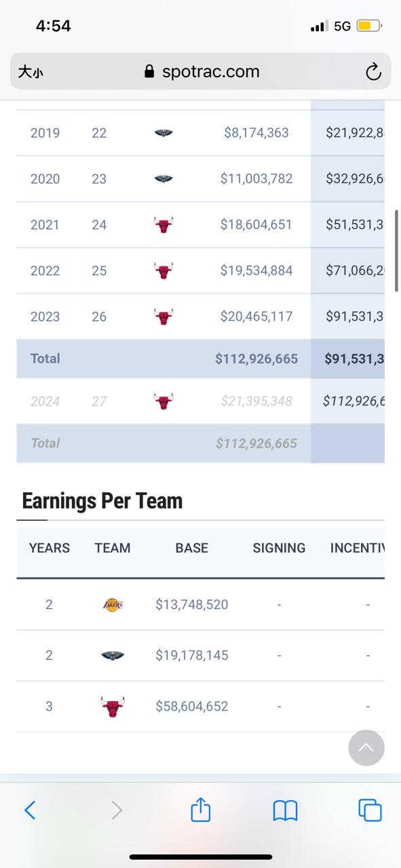
Task: Show open tabs overview icon
Action: click(x=370, y=810)
